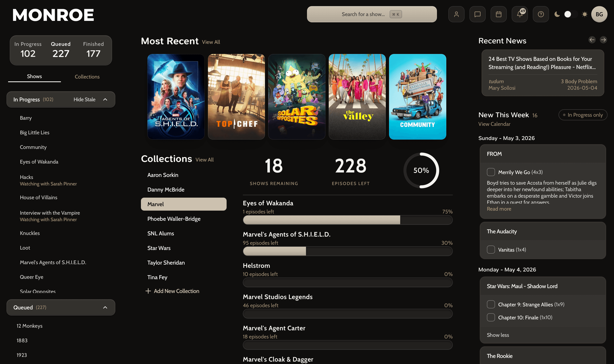Open the BG account avatar

(599, 14)
